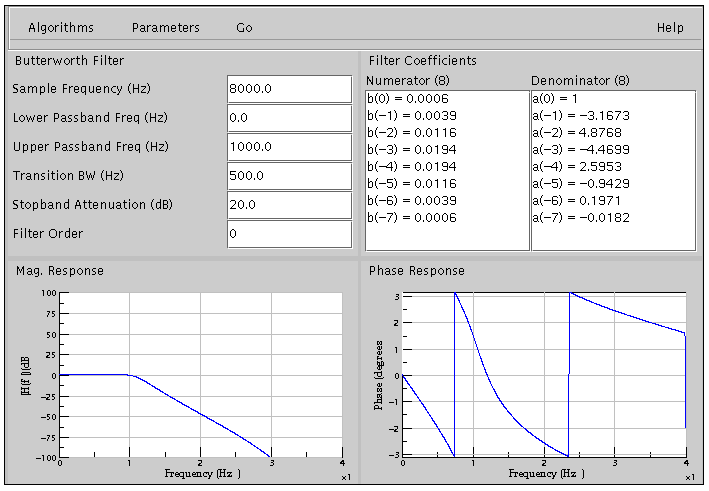Click inside the Mag. Response plot

[201, 375]
